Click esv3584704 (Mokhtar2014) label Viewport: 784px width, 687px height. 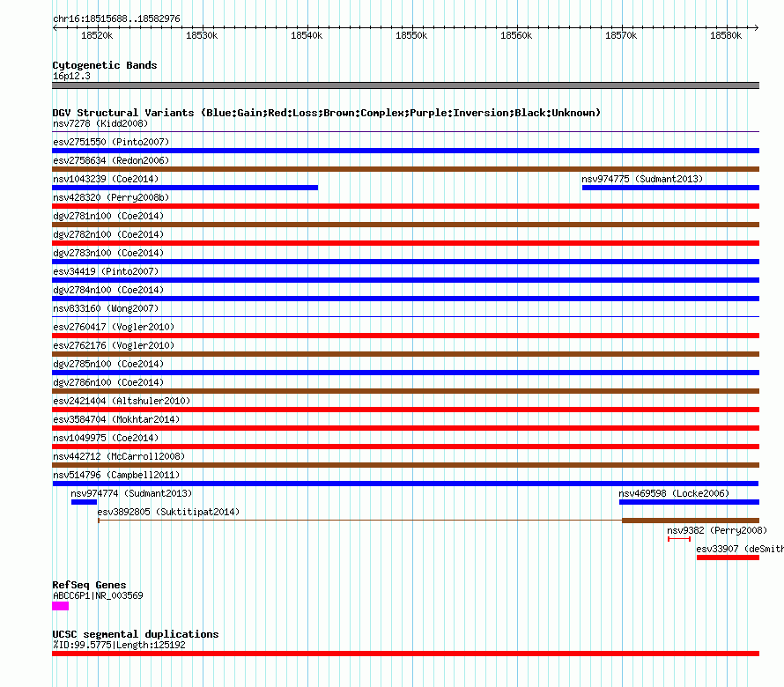tap(116, 419)
